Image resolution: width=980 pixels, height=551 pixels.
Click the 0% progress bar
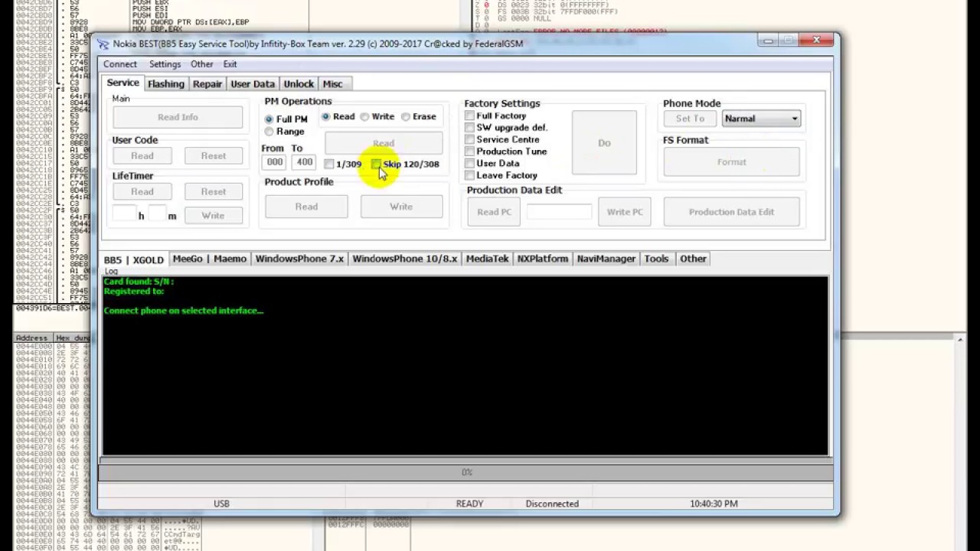(465, 473)
